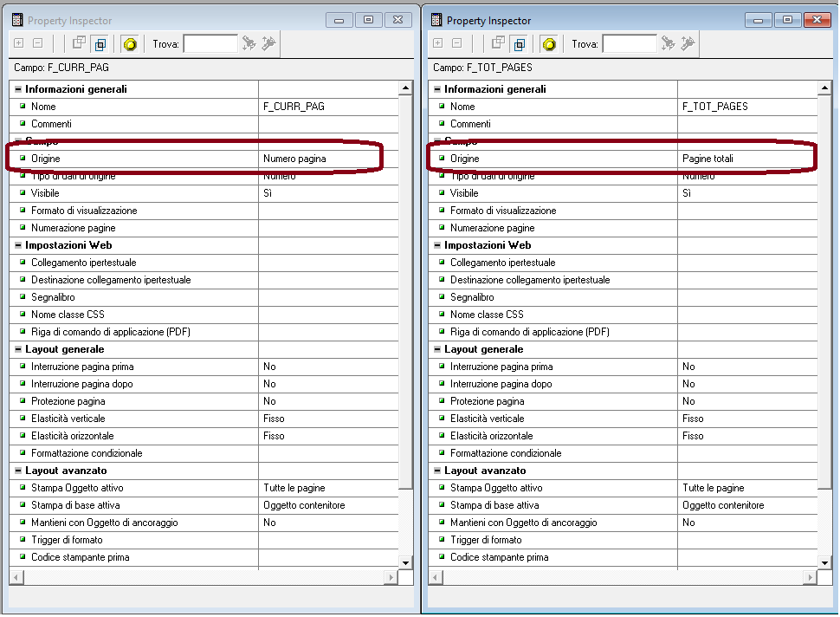Click Find Previous icon in F_CURR_PAG inspector
This screenshot has height=617, width=840.
[268, 43]
